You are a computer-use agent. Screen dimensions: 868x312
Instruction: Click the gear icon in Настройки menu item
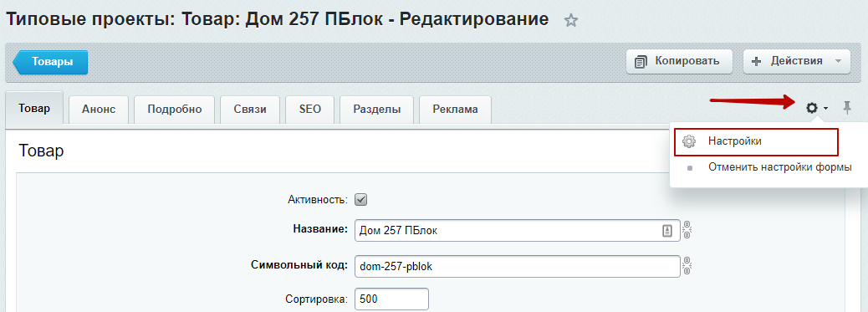(689, 141)
